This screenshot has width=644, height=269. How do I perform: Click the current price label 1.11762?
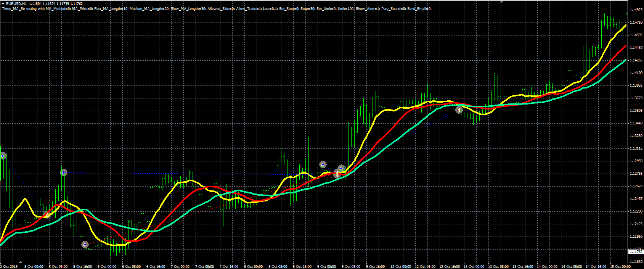[636, 252]
